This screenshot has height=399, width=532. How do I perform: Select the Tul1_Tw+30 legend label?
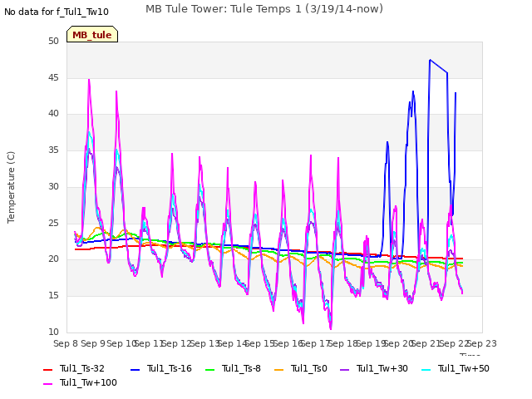coord(382,368)
